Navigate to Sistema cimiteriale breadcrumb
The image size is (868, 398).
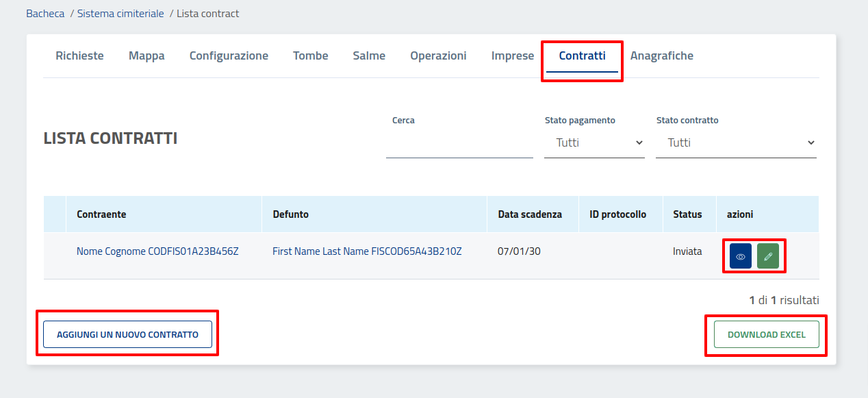click(120, 14)
